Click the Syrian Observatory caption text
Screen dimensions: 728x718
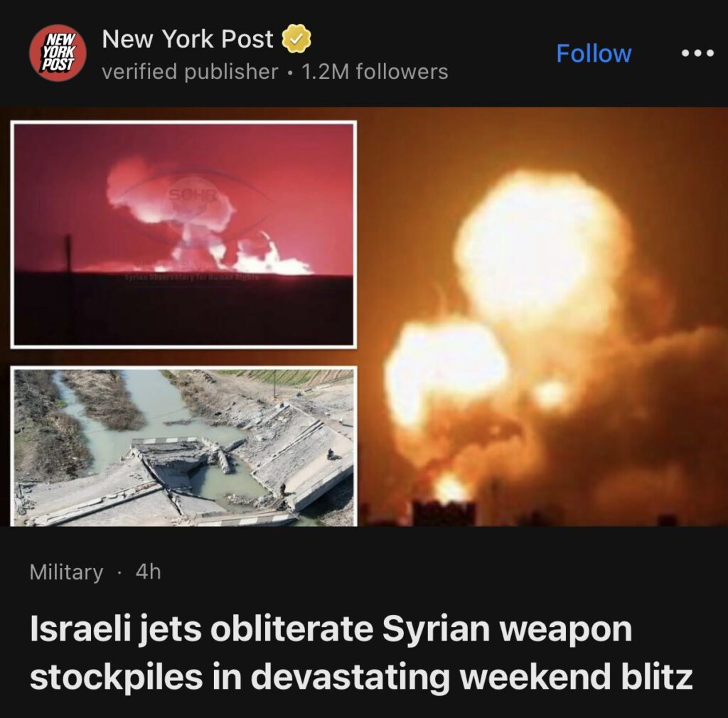click(x=191, y=277)
